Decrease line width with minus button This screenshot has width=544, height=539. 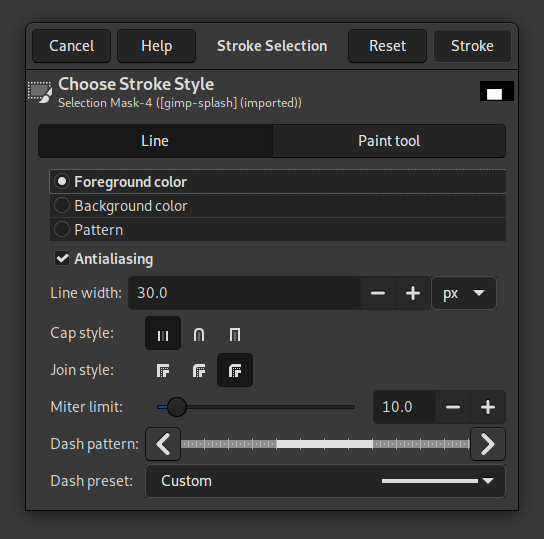coord(378,293)
